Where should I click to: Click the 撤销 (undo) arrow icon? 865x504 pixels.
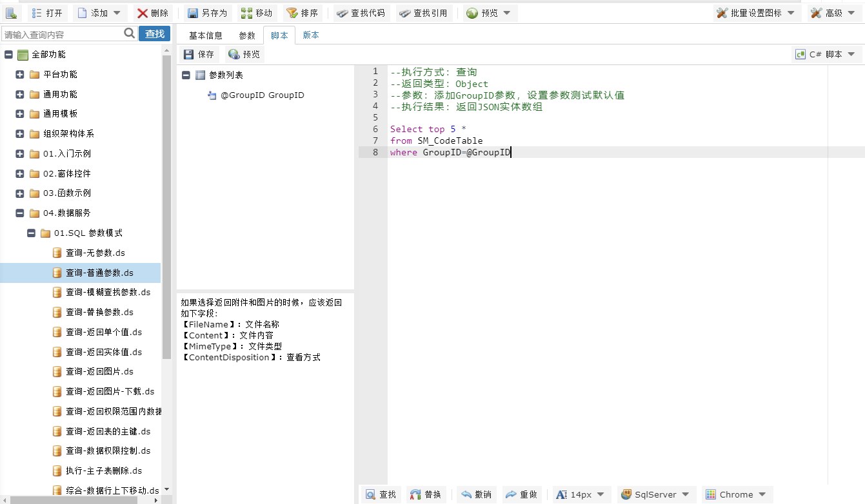(466, 494)
